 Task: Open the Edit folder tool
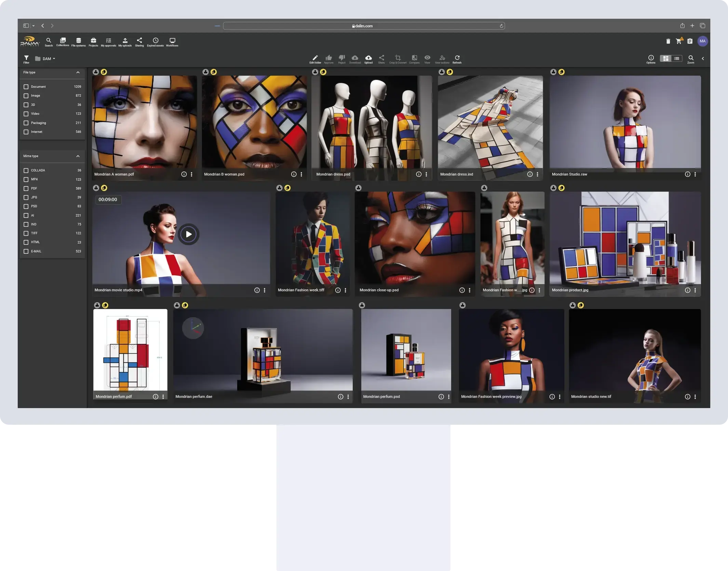coord(315,58)
